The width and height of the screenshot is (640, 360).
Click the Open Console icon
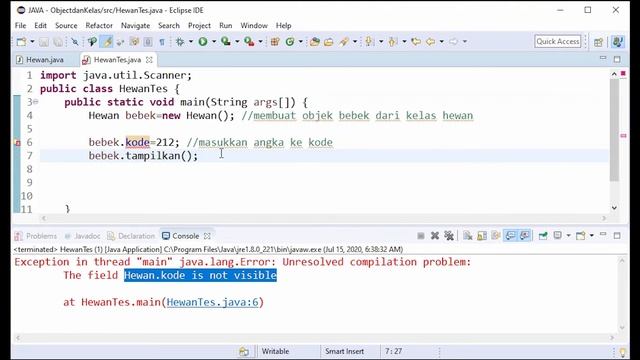pyautogui.click(x=580, y=236)
